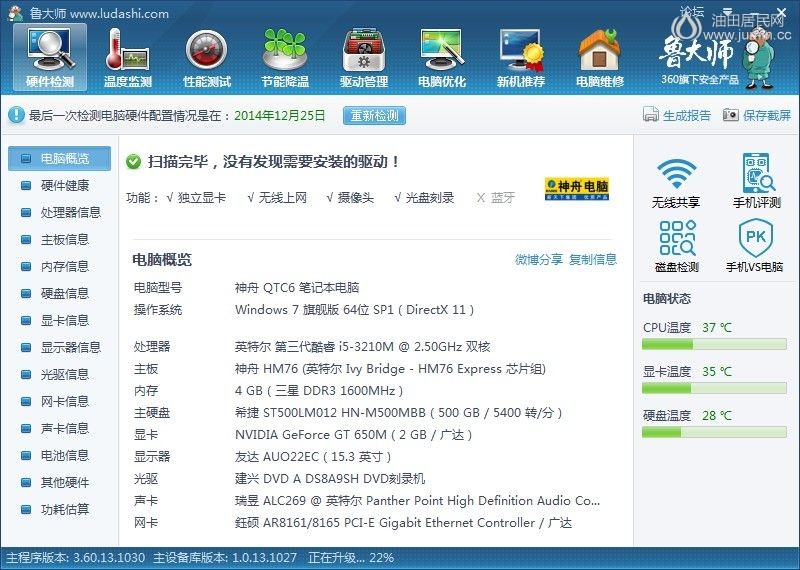The height and width of the screenshot is (570, 800).
Task: Select 电脑概览 in the sidebar
Action: tap(59, 158)
